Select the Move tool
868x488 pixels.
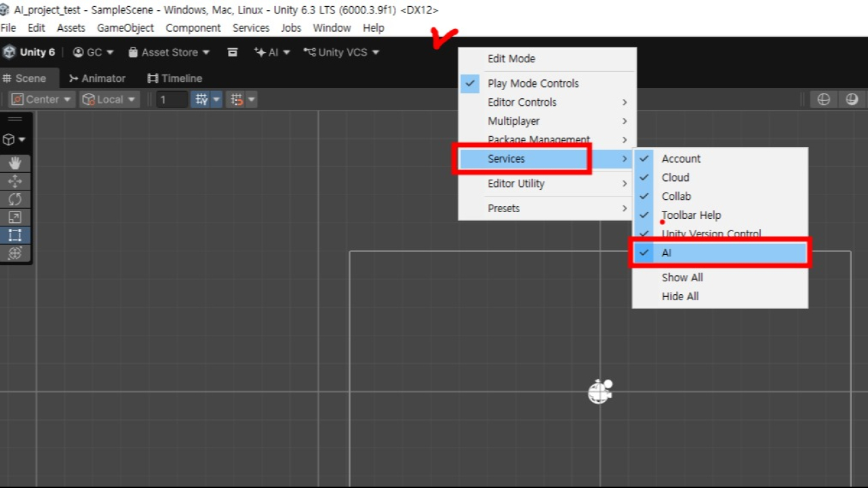(x=15, y=181)
